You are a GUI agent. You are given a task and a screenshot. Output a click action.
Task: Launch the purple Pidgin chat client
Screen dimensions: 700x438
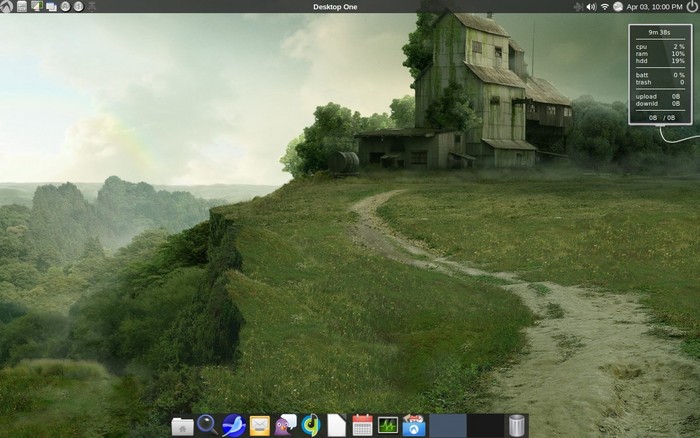tap(285, 425)
